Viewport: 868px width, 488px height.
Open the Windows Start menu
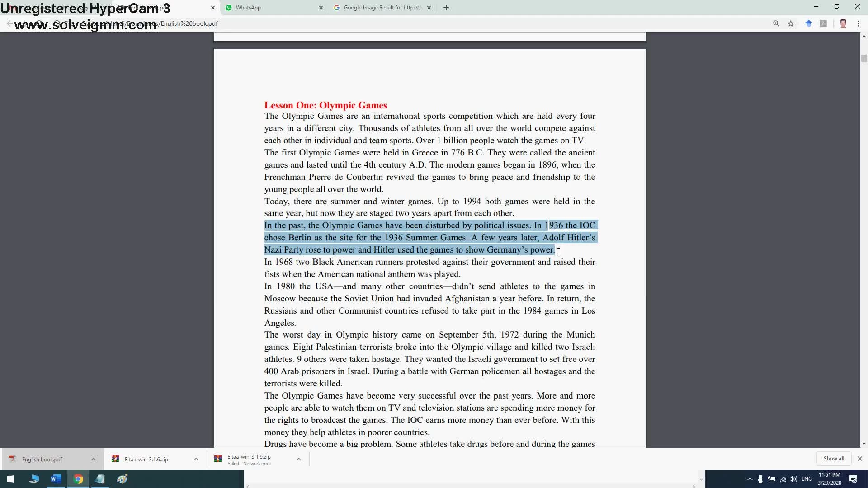(x=11, y=479)
